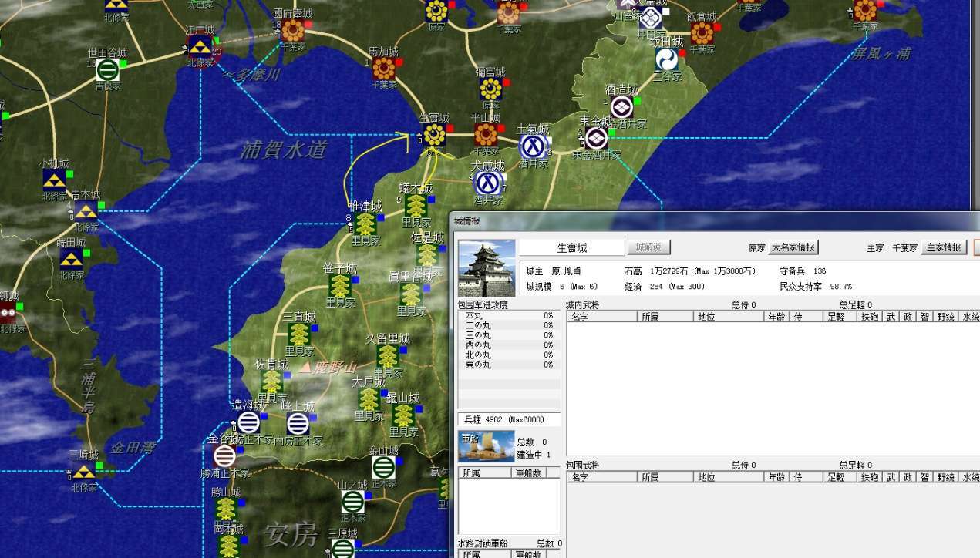980x558 pixels.
Task: Click the 蟻木城 castle crest icon
Action: coord(416,206)
